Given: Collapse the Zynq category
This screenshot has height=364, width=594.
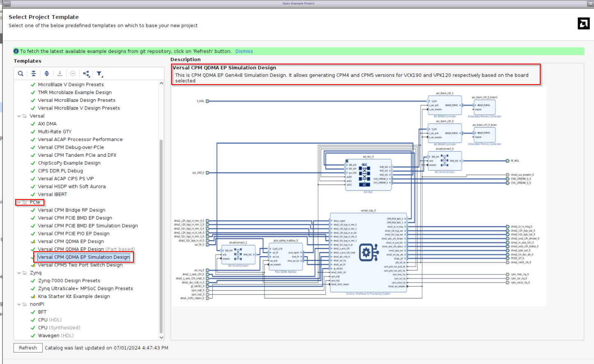Looking at the screenshot, I should tap(19, 272).
